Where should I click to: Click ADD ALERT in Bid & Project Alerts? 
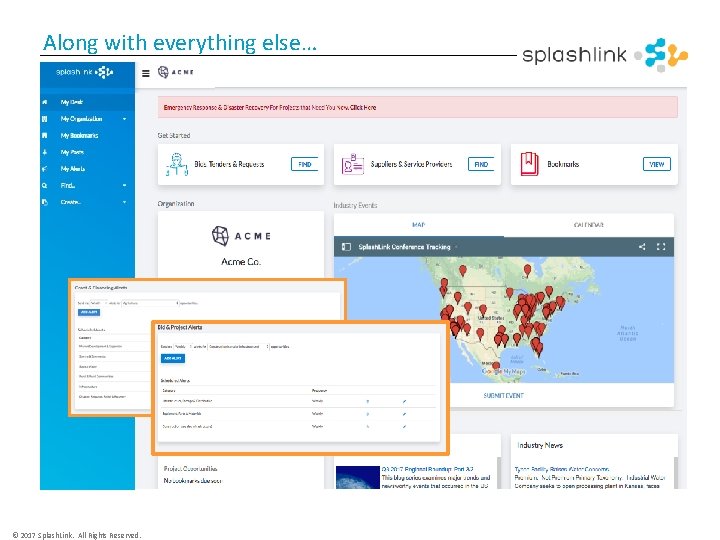(173, 358)
